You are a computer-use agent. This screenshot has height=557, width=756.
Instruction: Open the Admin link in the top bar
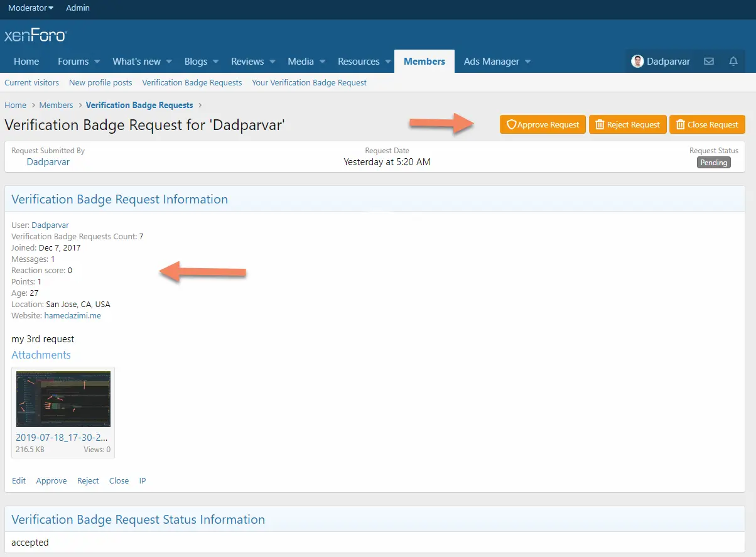78,8
